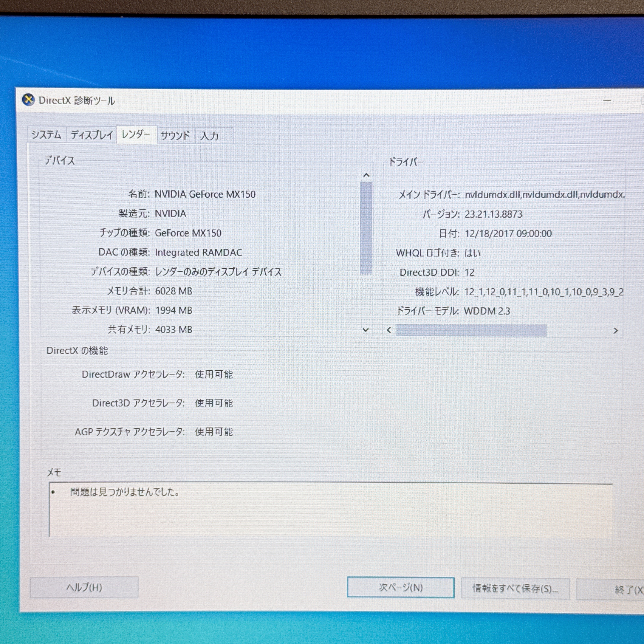Click the DirectX diagnostic tool title icon
The width and height of the screenshot is (644, 644).
[29, 100]
